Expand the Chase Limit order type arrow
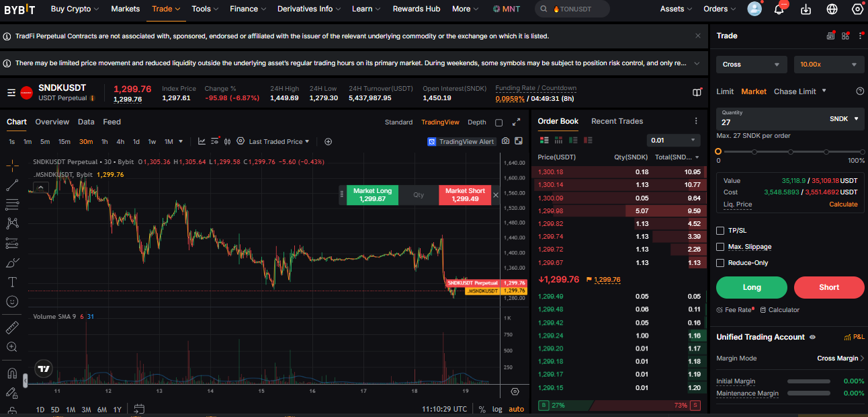The image size is (868, 417). 824,91
